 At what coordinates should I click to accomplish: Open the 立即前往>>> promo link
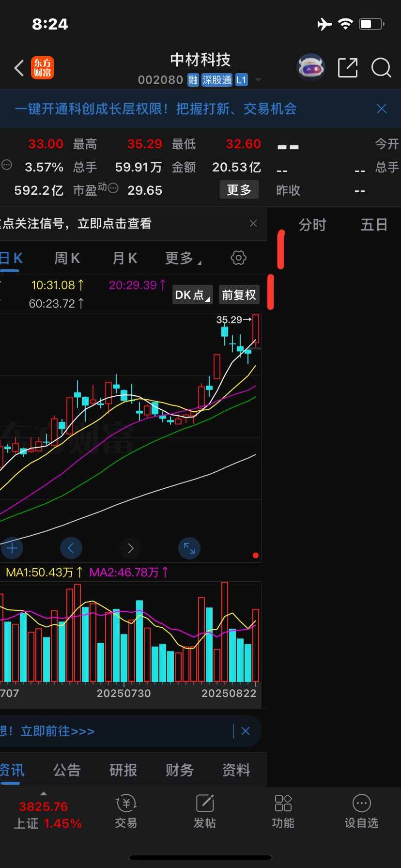(x=57, y=731)
